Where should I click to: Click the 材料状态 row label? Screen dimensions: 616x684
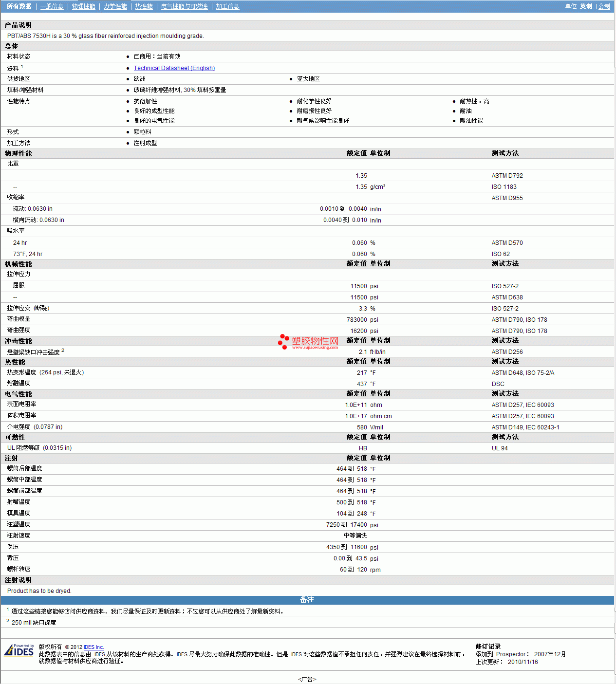click(x=19, y=56)
